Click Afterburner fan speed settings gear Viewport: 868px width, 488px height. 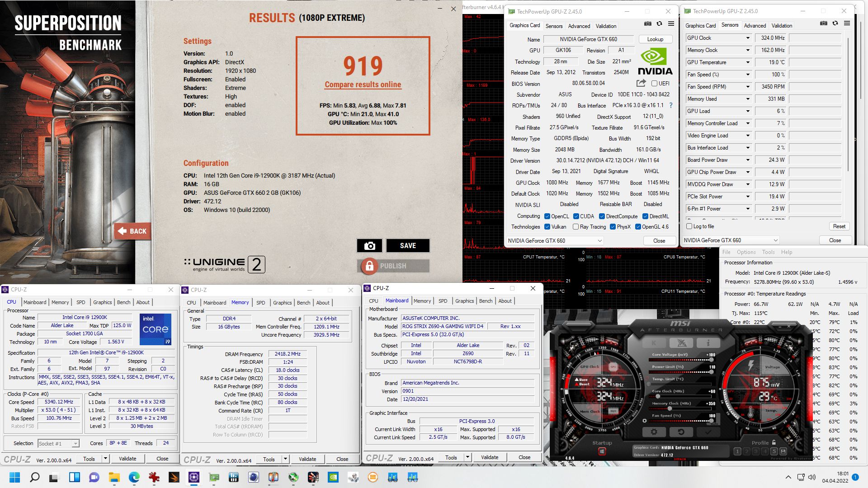(645, 421)
